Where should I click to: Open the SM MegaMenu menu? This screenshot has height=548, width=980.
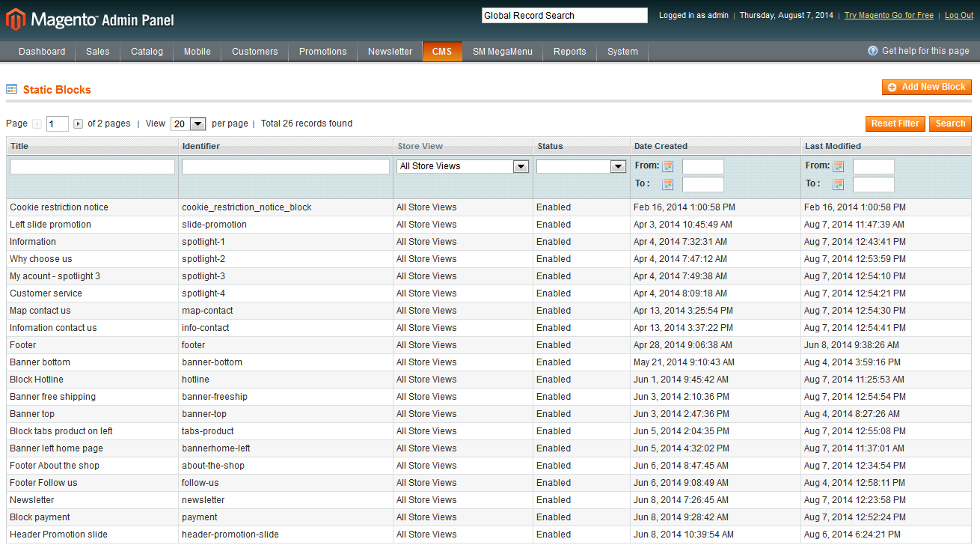pyautogui.click(x=503, y=52)
